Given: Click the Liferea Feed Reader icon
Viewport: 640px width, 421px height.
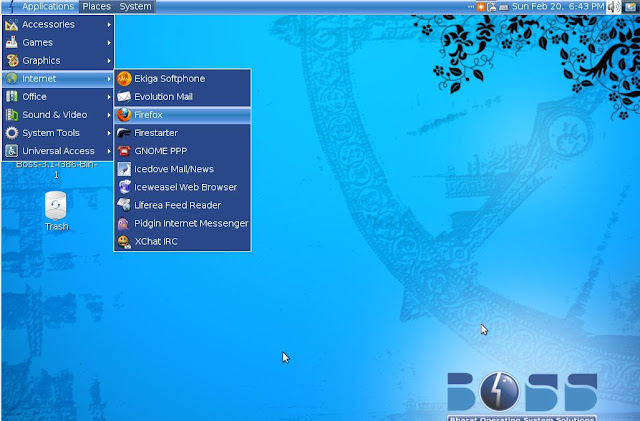Looking at the screenshot, I should point(124,205).
